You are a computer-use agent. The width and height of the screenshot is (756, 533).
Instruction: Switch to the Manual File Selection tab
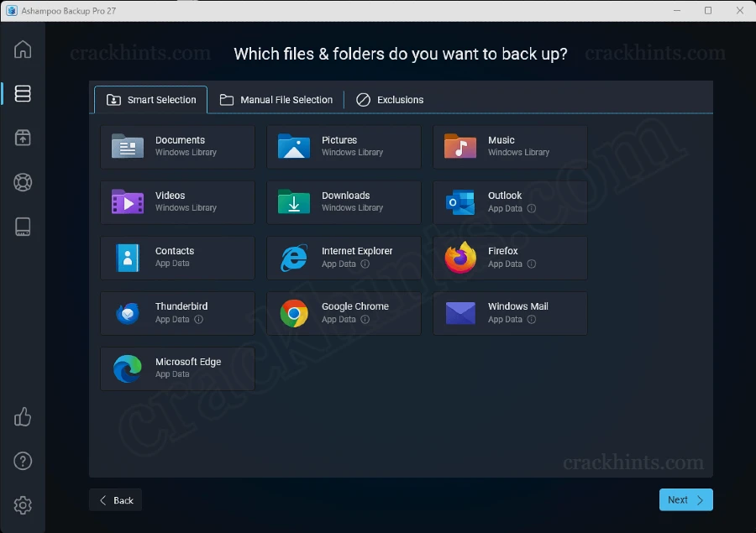click(x=276, y=100)
